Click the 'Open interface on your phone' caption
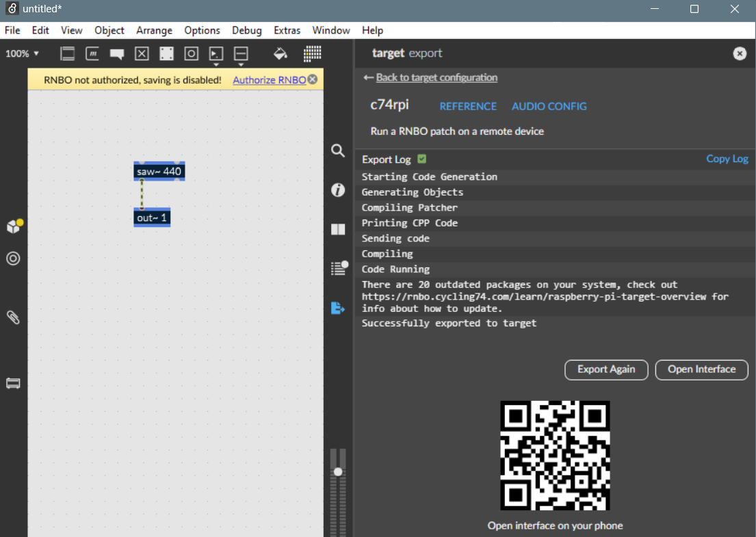The image size is (756, 537). [555, 525]
